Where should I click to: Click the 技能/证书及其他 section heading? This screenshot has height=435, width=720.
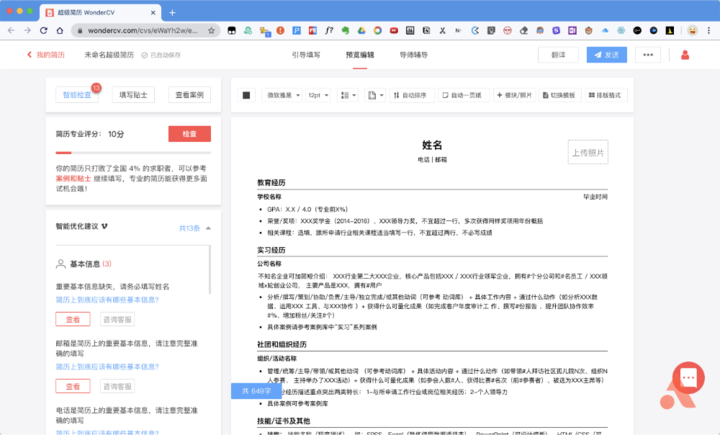coord(283,421)
